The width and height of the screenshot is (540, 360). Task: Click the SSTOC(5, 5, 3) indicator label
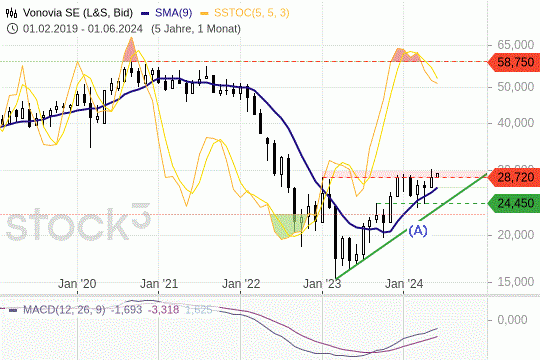252,13
